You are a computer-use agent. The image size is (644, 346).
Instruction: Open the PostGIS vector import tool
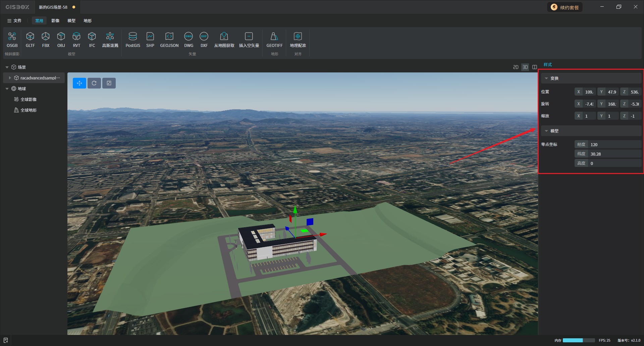click(132, 36)
